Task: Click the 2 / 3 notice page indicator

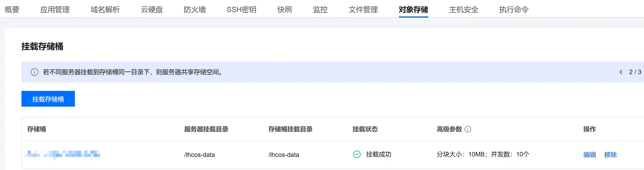Action: [x=635, y=72]
